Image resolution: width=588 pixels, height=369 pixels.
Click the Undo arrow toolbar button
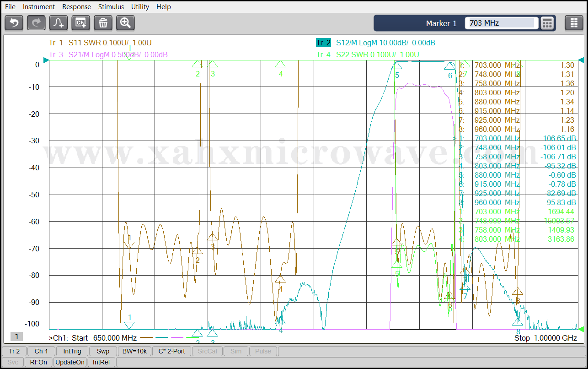(x=14, y=23)
